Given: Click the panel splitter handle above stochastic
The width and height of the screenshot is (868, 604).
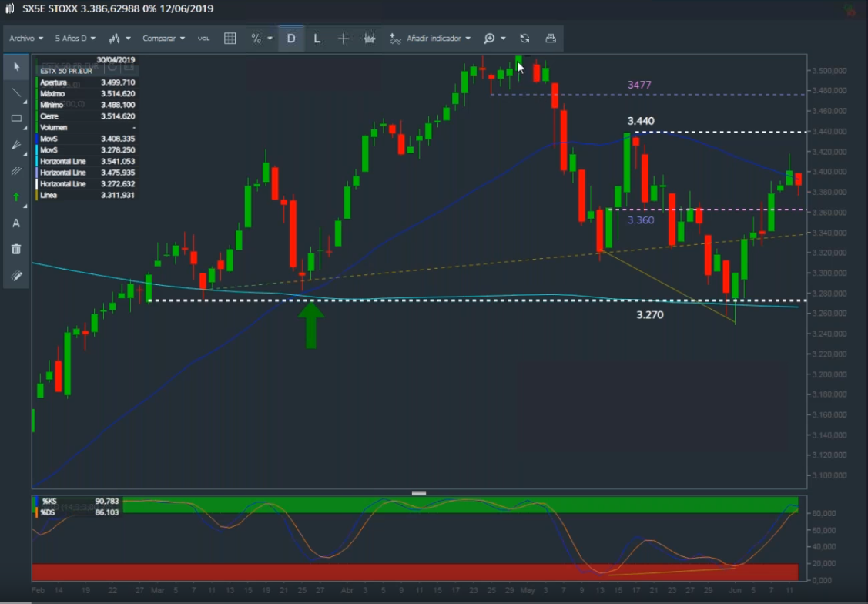Looking at the screenshot, I should tap(419, 493).
